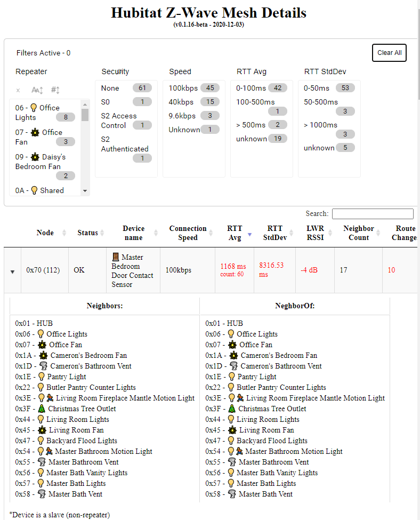Click Office Lights bulb icon in NeighborOf

tap(231, 334)
